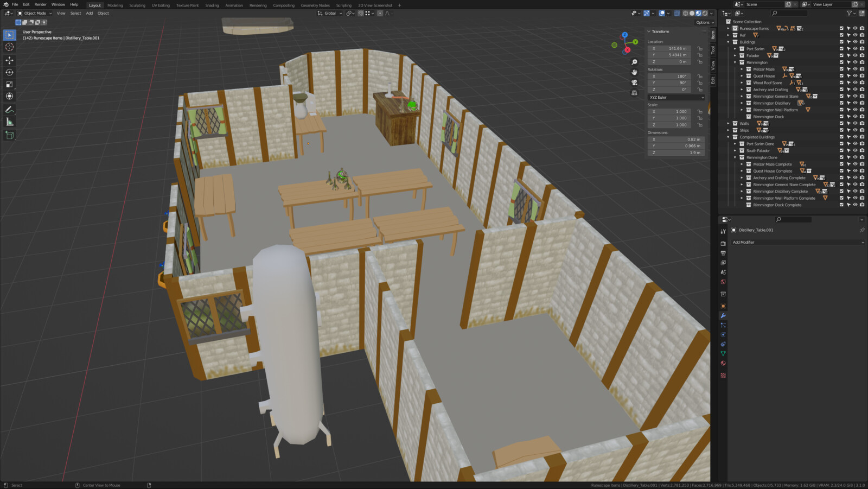This screenshot has width=868, height=489.
Task: Hide Port Sarim collection in viewport
Action: (855, 49)
